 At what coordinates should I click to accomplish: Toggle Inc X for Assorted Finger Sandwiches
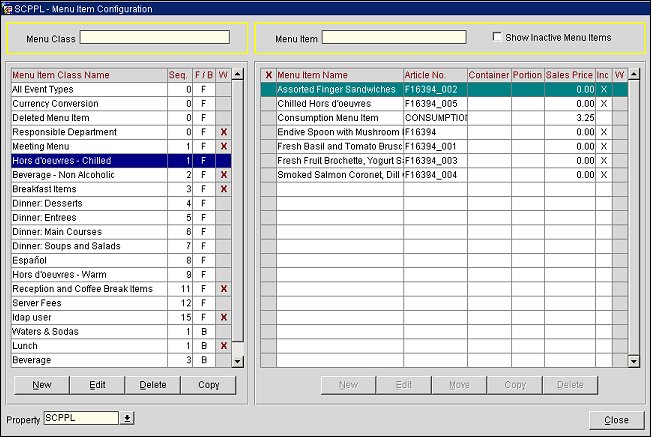[x=603, y=90]
